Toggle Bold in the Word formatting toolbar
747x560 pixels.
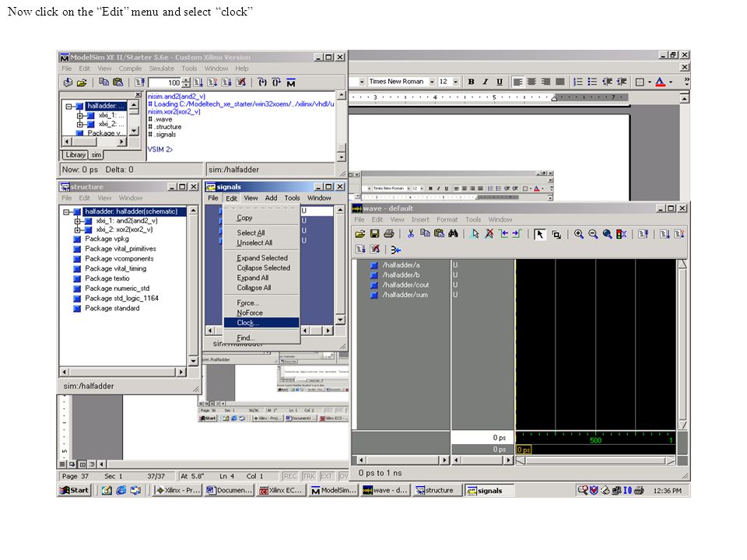pos(472,82)
